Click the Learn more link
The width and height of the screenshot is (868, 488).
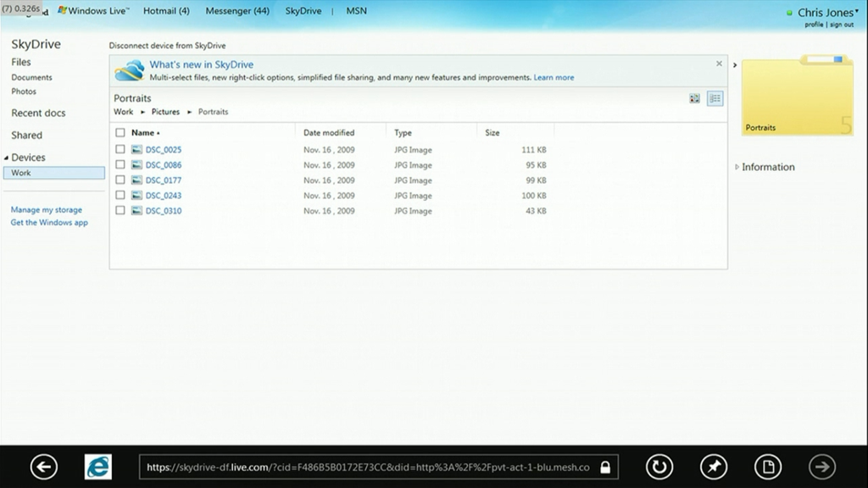554,77
